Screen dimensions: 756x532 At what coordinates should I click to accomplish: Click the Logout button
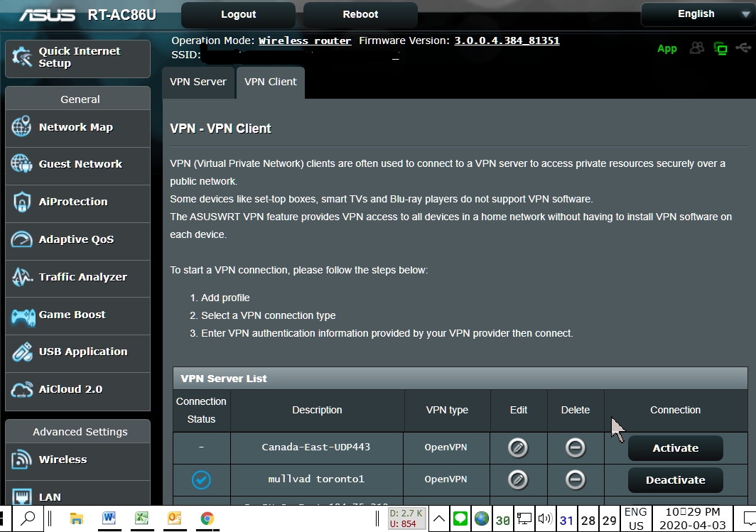238,14
